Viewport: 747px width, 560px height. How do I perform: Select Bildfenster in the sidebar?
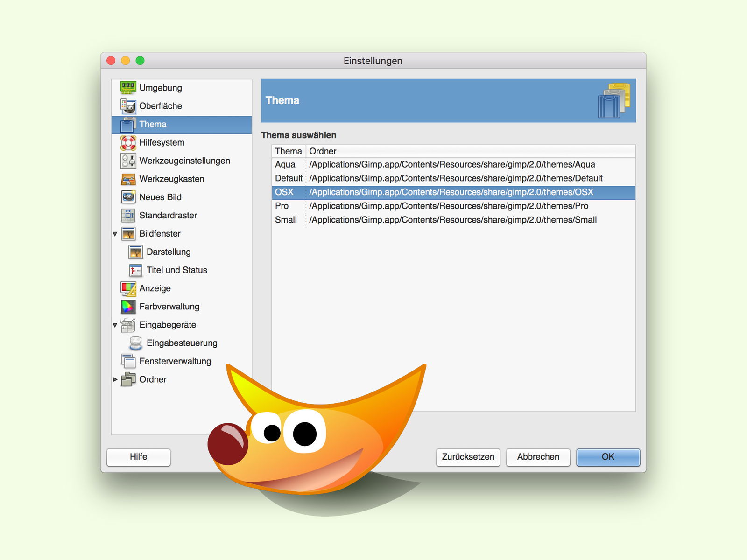160,233
